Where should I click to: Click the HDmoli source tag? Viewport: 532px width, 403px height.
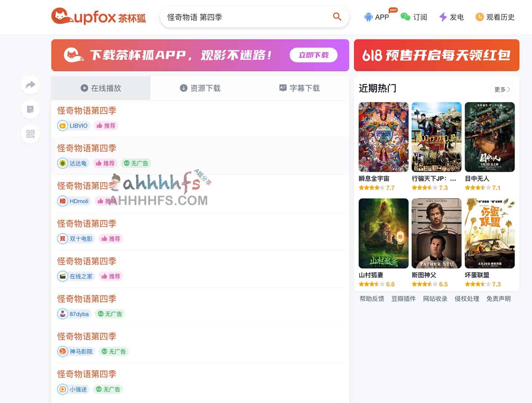point(74,201)
